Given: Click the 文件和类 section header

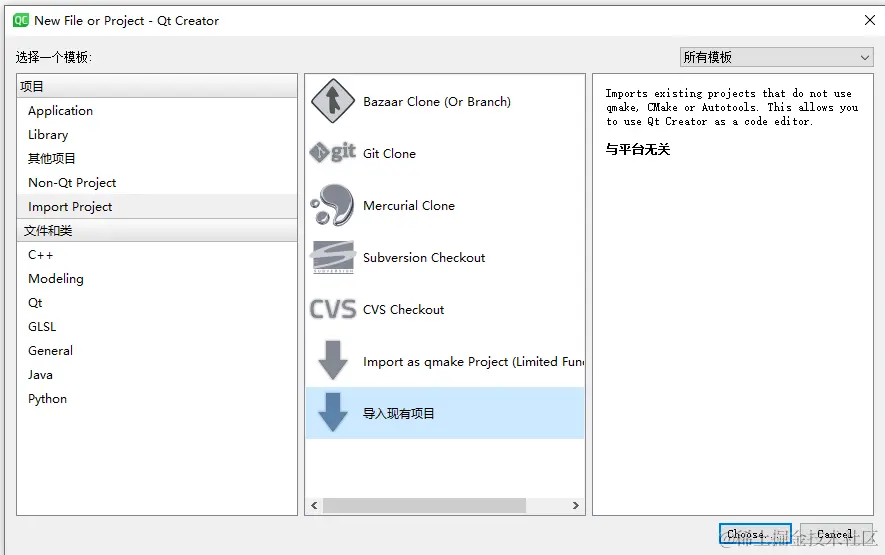Looking at the screenshot, I should coord(157,230).
